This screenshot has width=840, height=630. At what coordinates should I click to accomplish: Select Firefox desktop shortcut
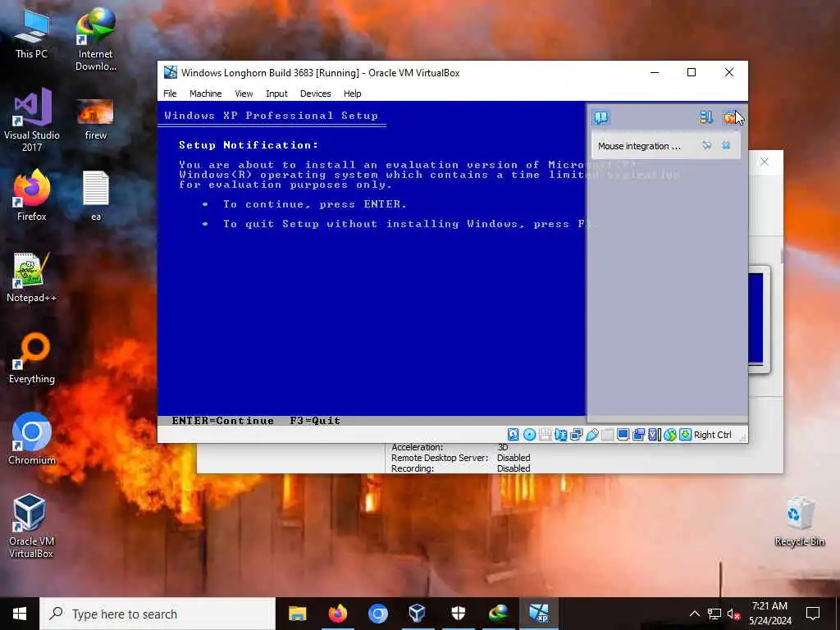click(32, 195)
